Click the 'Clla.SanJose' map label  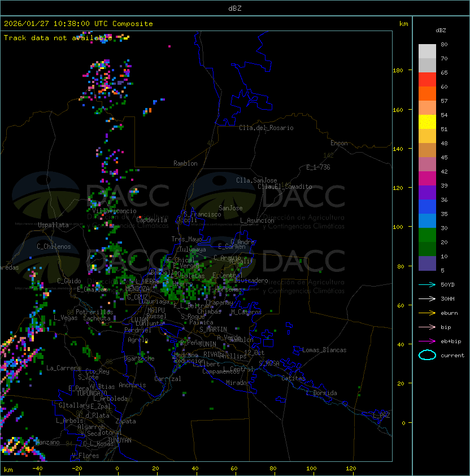tap(256, 180)
